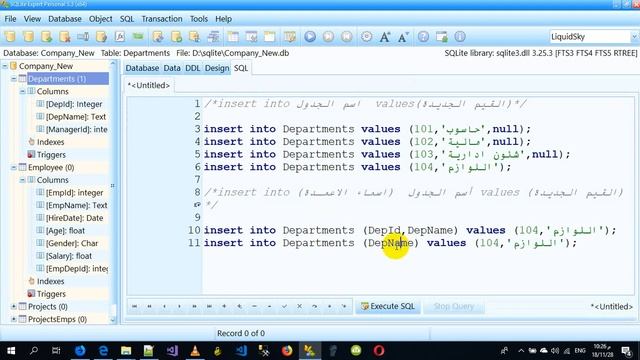
Task: Click the About info toolbar icon
Action: [x=460, y=37]
